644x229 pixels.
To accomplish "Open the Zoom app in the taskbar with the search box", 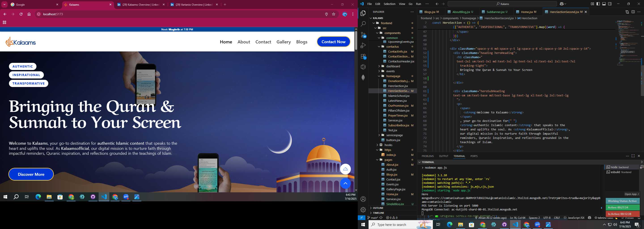I will pos(537,225).
